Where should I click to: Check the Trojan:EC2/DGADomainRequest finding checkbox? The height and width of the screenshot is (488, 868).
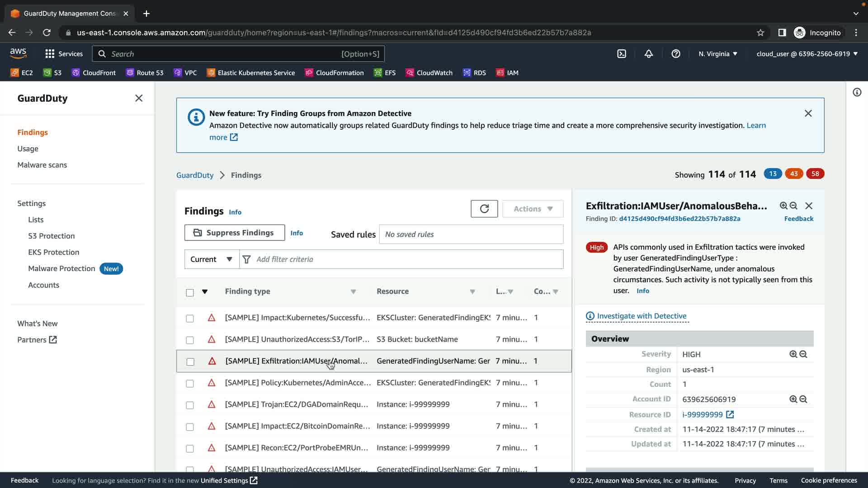[190, 405]
